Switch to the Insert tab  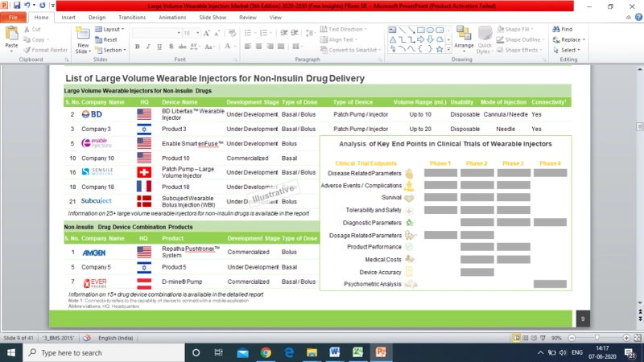68,17
